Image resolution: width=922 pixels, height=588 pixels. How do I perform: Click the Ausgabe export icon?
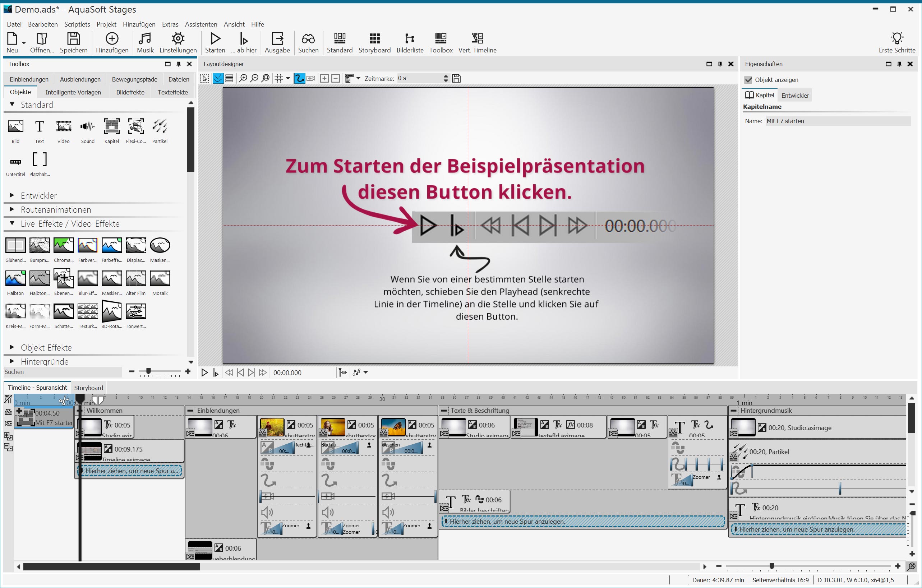(277, 42)
